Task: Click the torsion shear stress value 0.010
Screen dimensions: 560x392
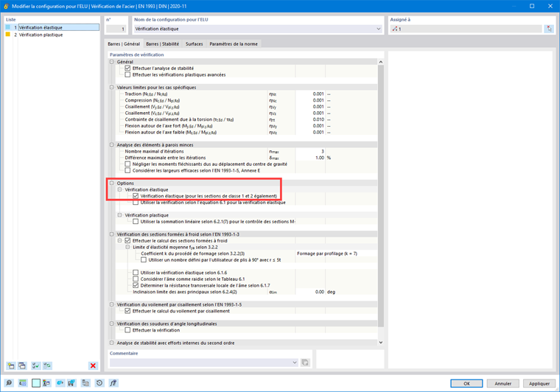Action: click(310, 119)
